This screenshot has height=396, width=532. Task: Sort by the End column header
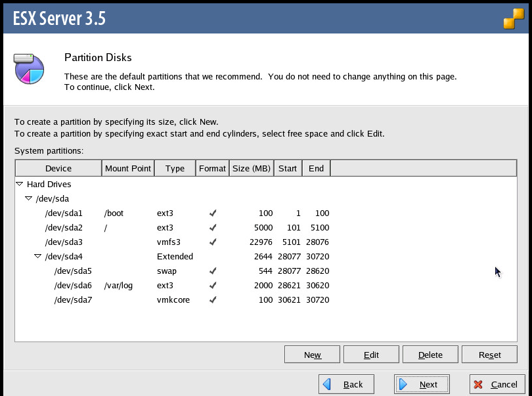pos(316,168)
